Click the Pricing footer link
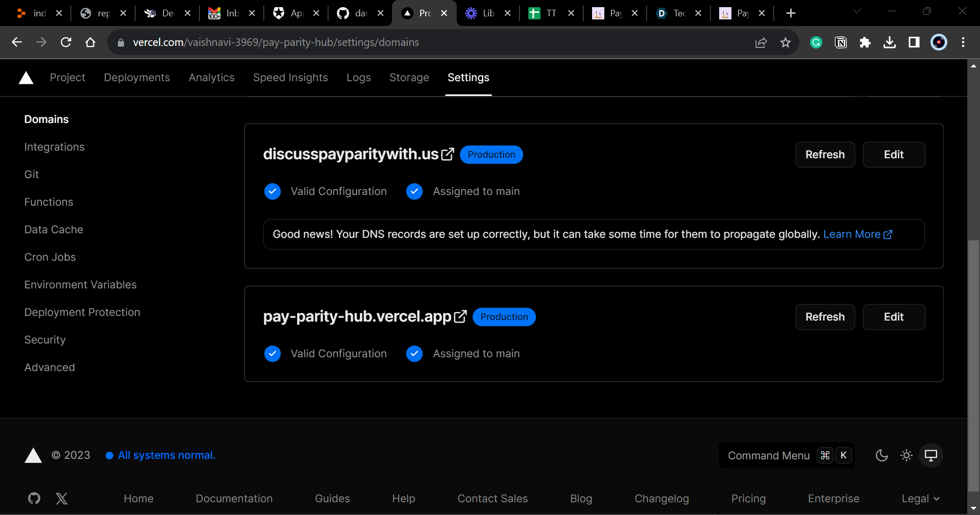This screenshot has width=980, height=515. [x=748, y=499]
